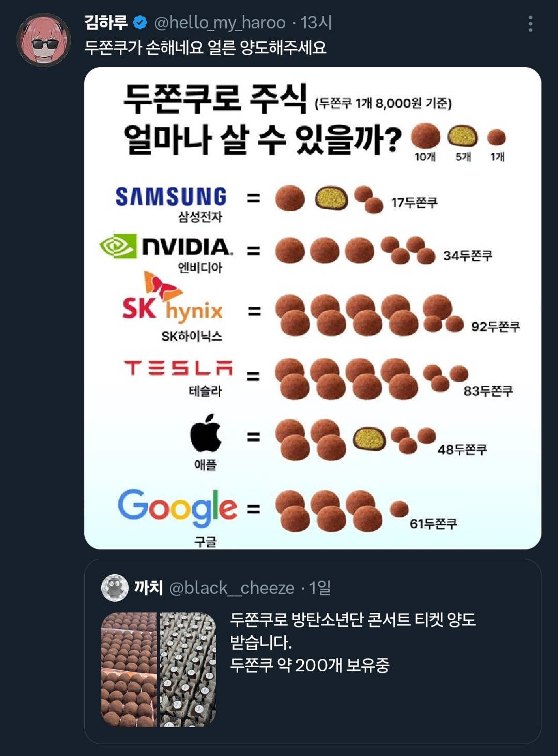The image size is (558, 756).
Task: Click the 13시 post timestamp
Action: [x=316, y=23]
